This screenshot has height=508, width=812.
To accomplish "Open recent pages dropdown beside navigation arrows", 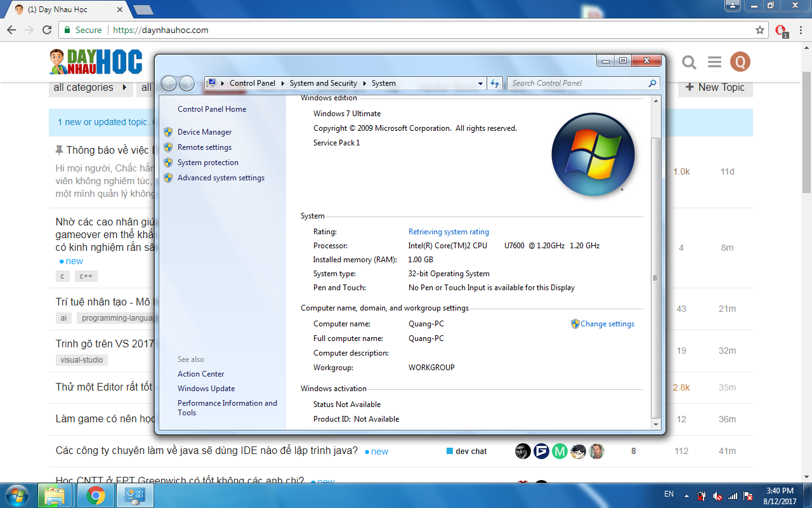I will click(199, 83).
